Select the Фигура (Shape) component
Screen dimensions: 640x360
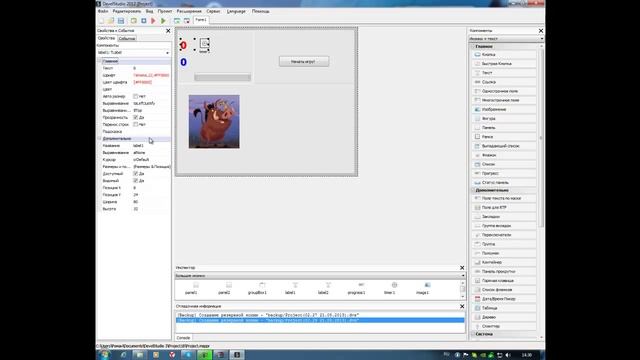(x=504, y=118)
